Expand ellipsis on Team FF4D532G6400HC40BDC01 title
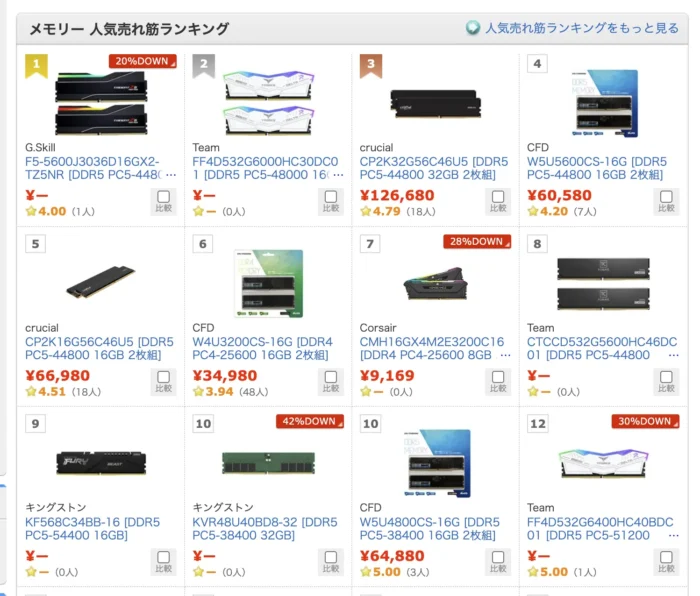 pyautogui.click(x=674, y=535)
